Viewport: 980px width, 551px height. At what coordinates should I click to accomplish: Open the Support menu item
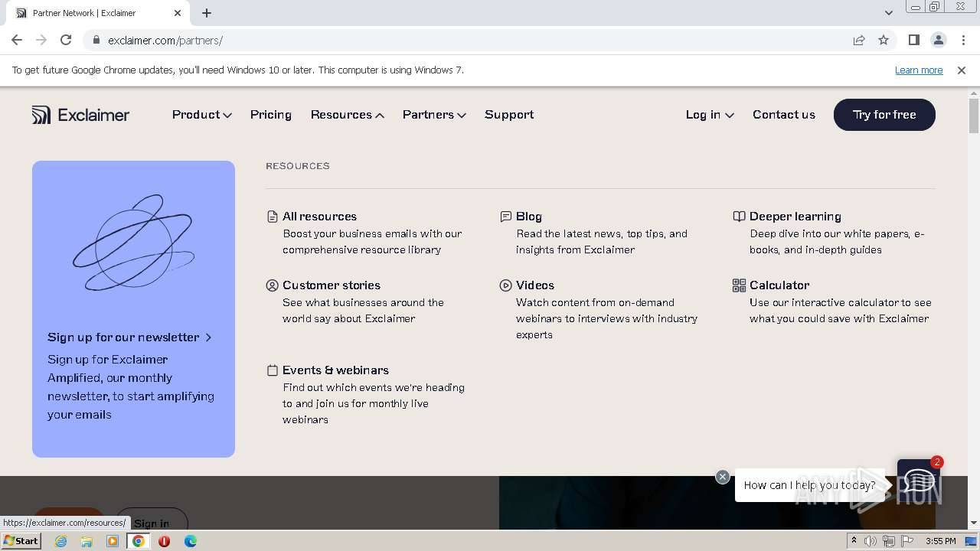pyautogui.click(x=509, y=115)
